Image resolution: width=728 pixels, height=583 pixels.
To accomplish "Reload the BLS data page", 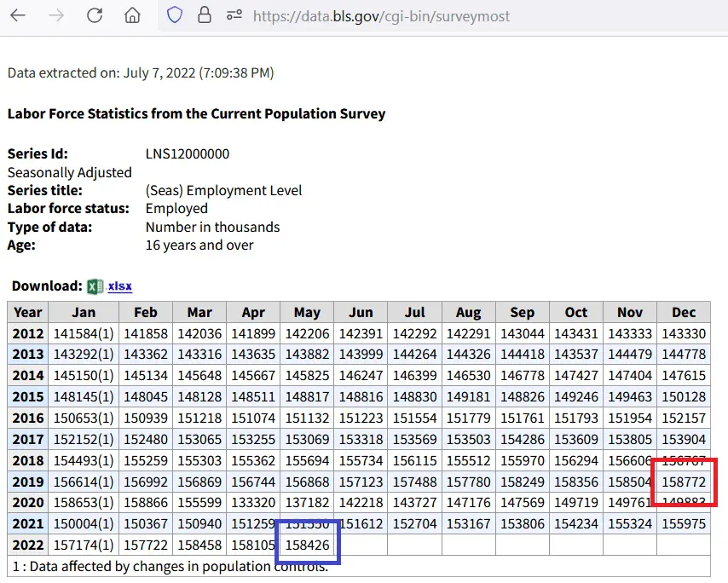I will pyautogui.click(x=95, y=15).
